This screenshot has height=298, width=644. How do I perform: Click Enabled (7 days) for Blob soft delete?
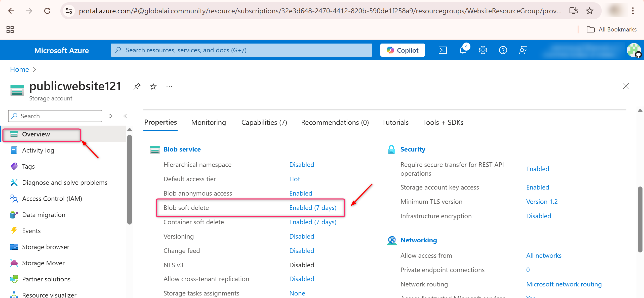[x=313, y=208]
